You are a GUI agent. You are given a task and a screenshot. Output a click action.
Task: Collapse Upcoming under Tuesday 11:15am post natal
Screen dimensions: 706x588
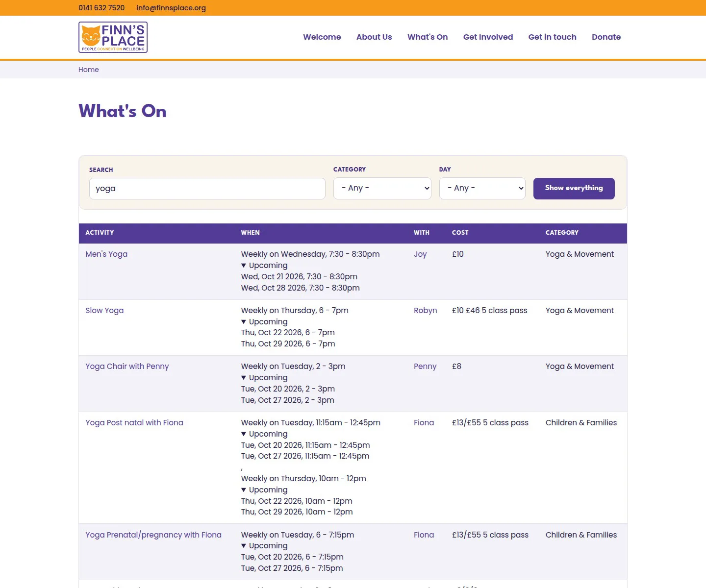[264, 434]
